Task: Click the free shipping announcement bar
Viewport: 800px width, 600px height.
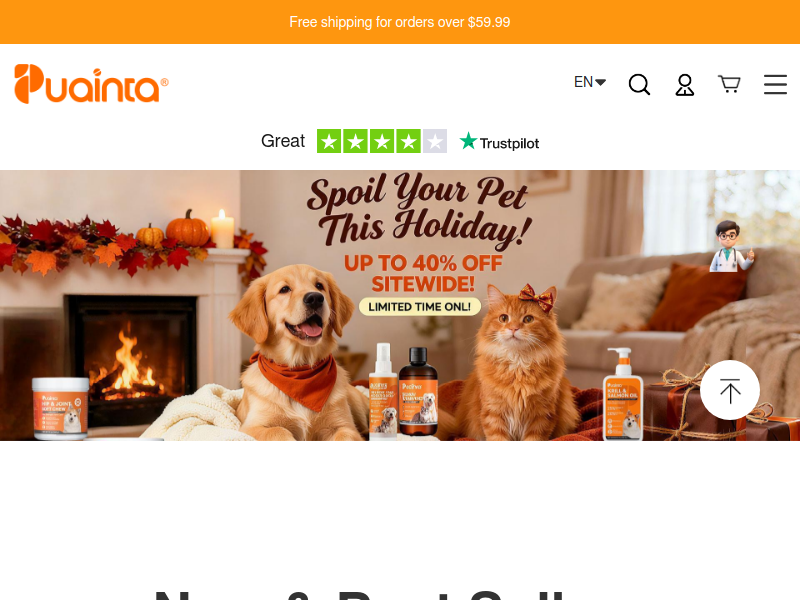Action: coord(400,22)
